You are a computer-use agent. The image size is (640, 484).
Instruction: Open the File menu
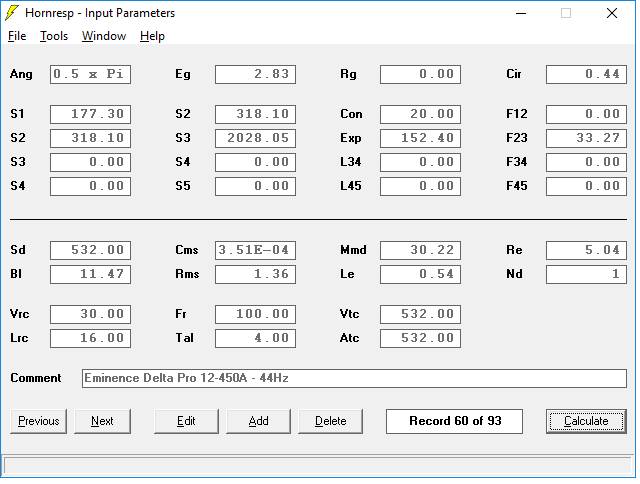coord(17,36)
